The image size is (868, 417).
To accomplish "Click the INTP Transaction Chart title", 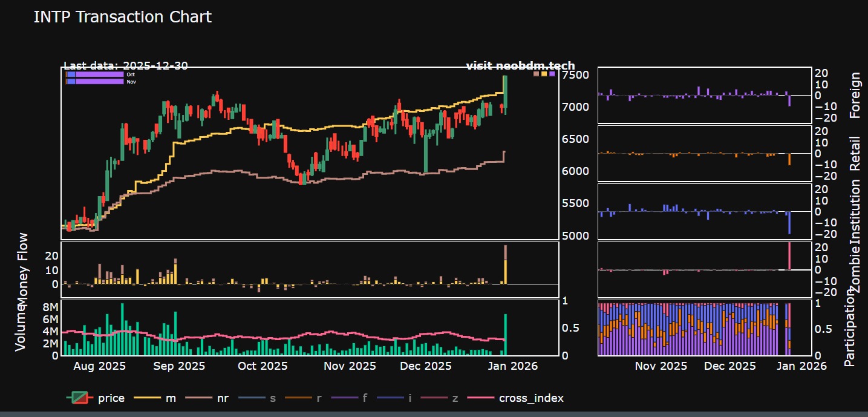I will click(123, 17).
